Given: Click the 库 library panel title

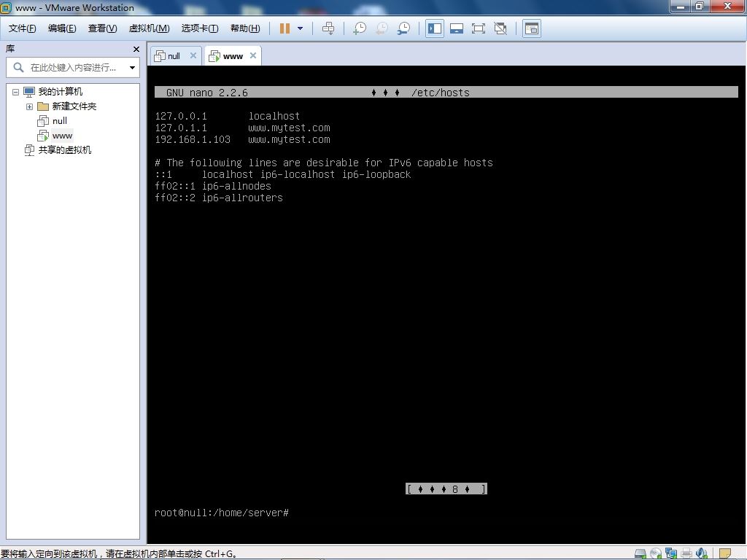Looking at the screenshot, I should 10,49.
